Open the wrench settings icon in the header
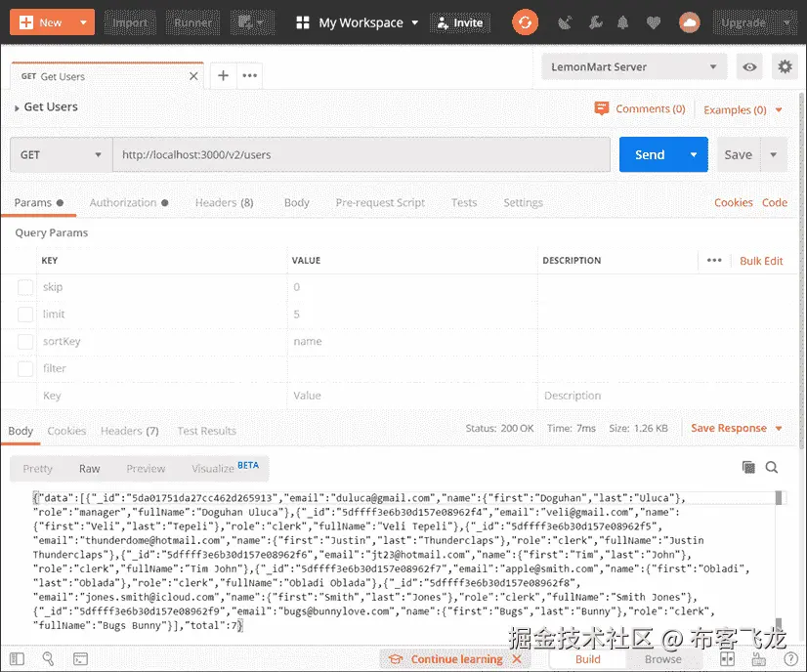This screenshot has height=672, width=807. [x=595, y=22]
